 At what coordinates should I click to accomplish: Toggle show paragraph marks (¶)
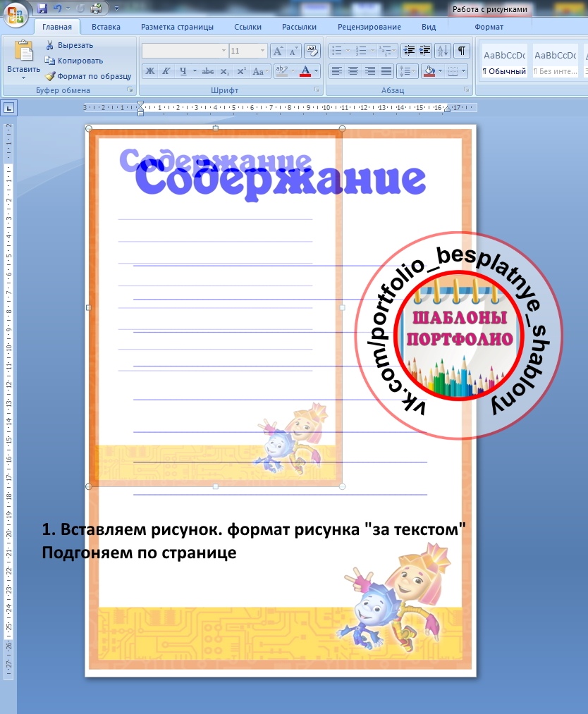(462, 51)
